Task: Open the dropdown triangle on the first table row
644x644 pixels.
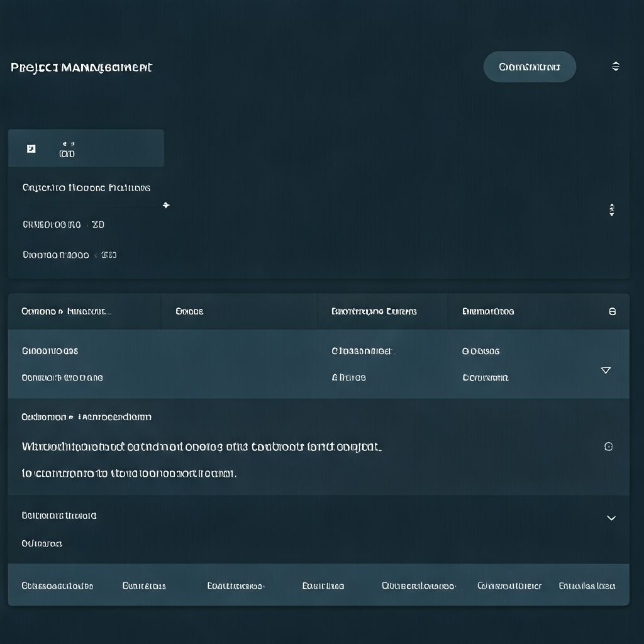Action: [x=606, y=370]
